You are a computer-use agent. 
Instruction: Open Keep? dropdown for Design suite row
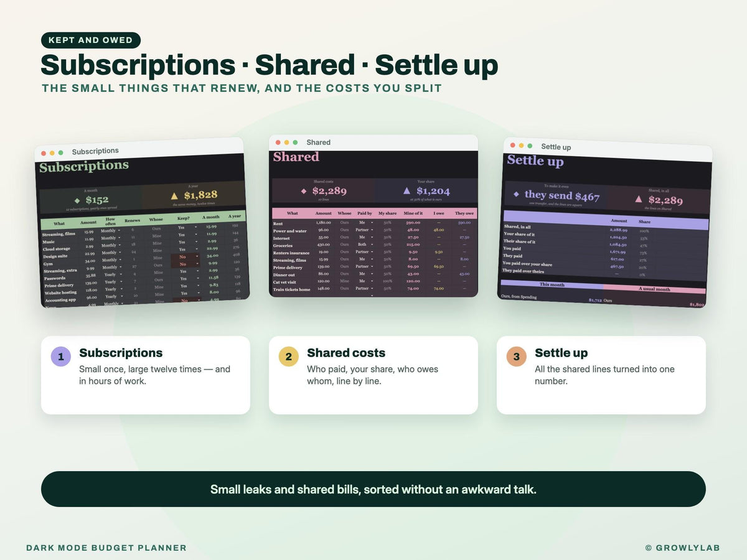197,249
